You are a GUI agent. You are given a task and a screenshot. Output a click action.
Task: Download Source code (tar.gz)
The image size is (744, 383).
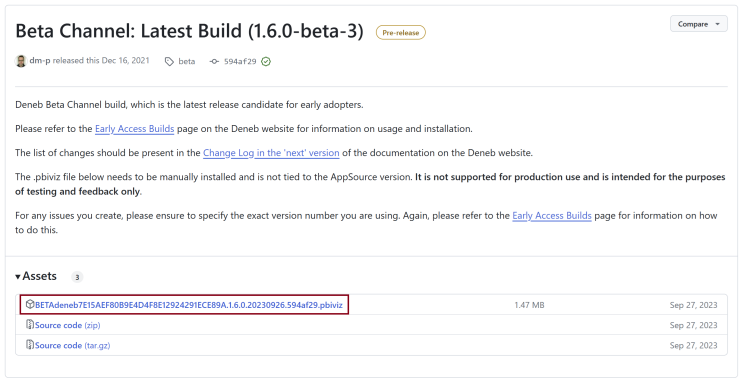tap(73, 346)
